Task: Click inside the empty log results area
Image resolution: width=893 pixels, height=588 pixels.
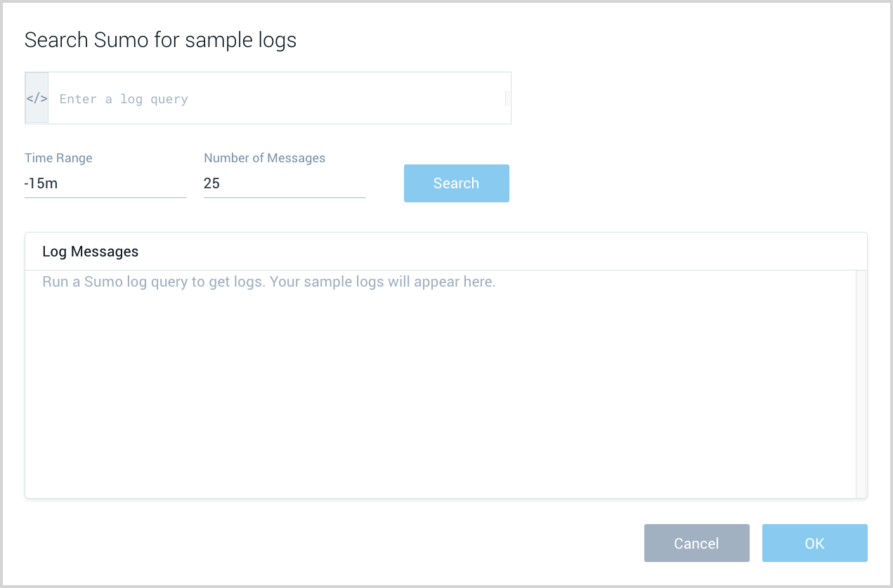Action: (x=422, y=386)
